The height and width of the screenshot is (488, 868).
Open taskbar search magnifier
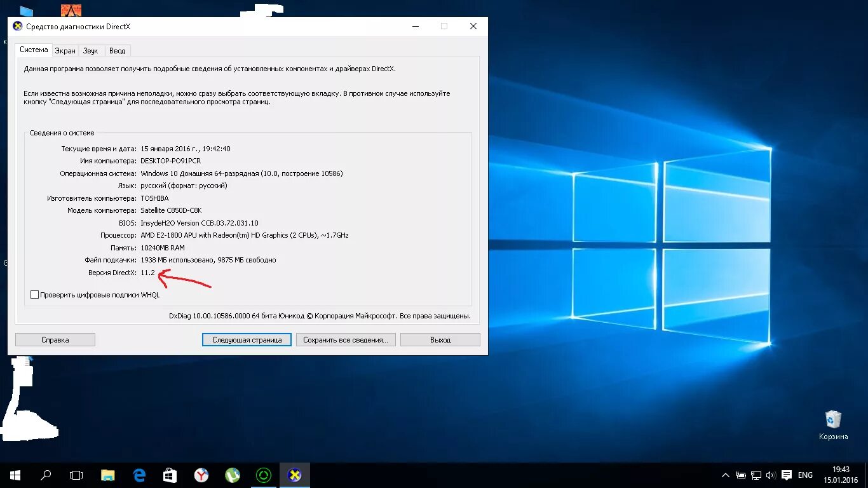tap(46, 475)
